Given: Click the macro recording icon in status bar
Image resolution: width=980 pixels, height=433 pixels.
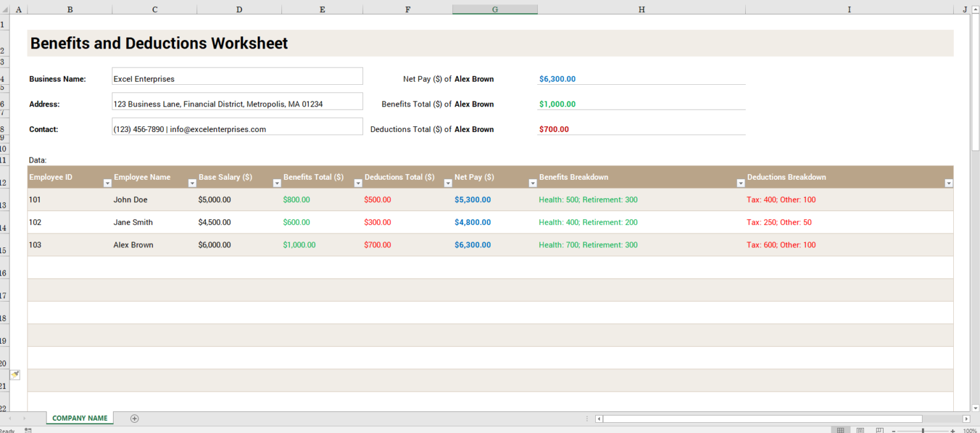Looking at the screenshot, I should 28,430.
